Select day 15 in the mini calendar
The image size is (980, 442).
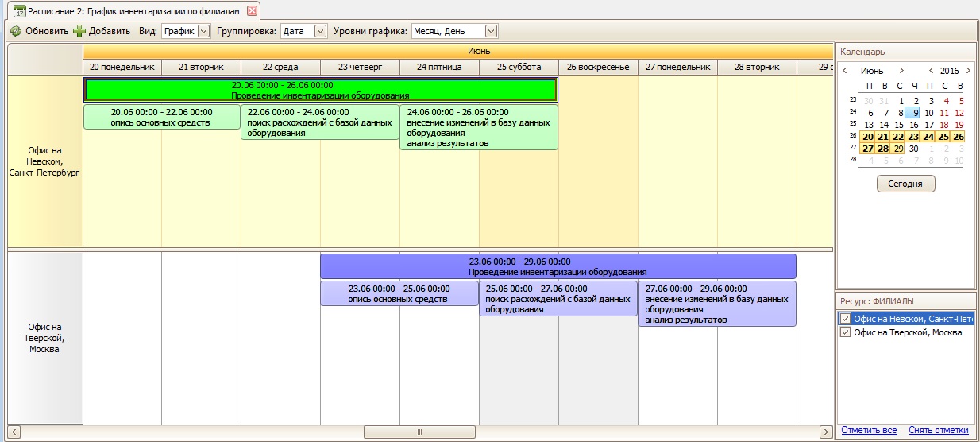pyautogui.click(x=897, y=125)
